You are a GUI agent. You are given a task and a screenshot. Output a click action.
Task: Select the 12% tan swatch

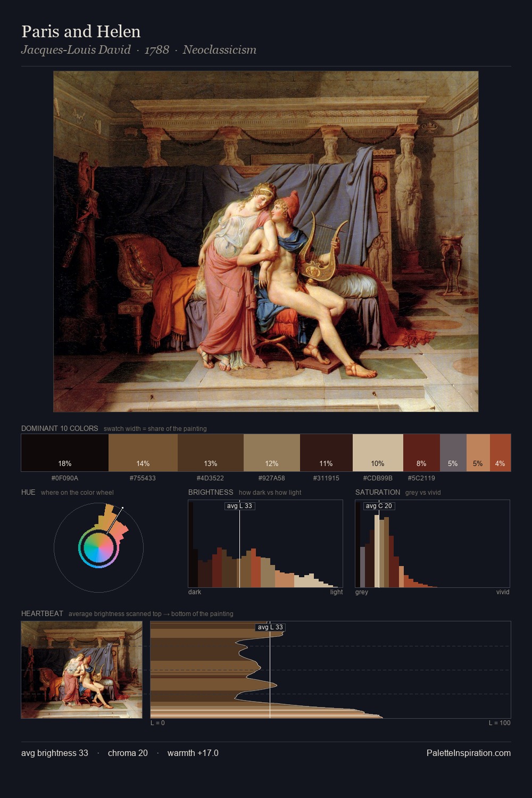tap(272, 453)
